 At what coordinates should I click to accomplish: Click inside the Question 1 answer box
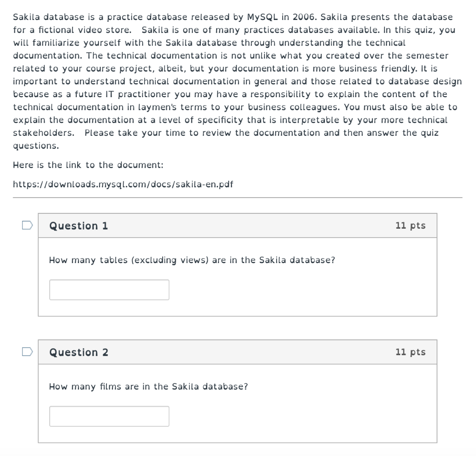pyautogui.click(x=109, y=289)
